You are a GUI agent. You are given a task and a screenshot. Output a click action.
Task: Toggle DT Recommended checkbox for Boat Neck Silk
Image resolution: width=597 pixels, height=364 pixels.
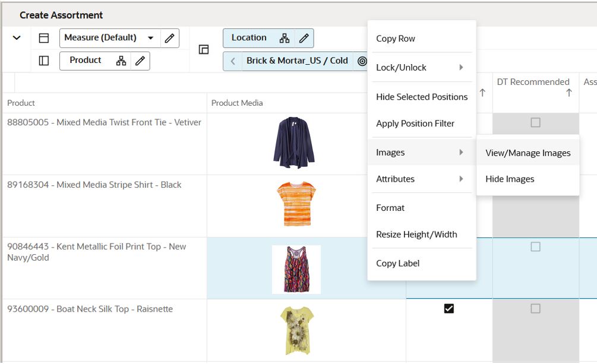coord(535,308)
